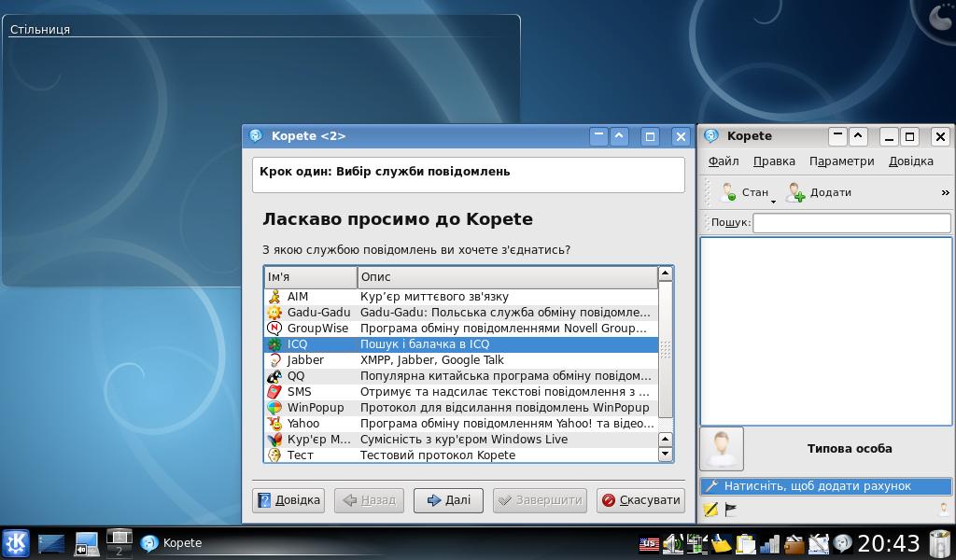The image size is (956, 560).
Task: Click the Пошук search field
Action: (851, 223)
